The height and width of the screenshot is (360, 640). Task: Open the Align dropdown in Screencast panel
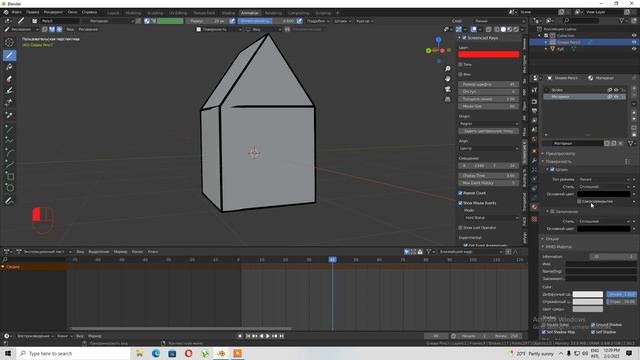tap(489, 149)
